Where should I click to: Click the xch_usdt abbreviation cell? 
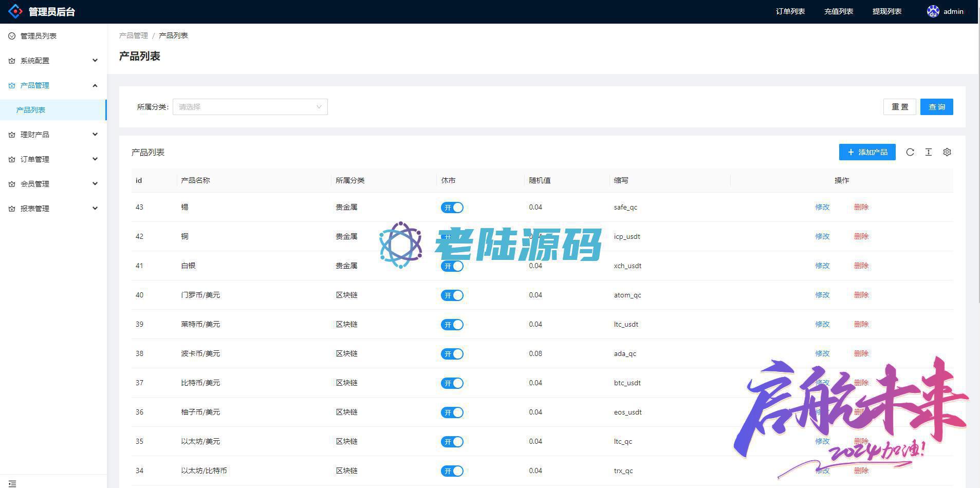coord(627,266)
